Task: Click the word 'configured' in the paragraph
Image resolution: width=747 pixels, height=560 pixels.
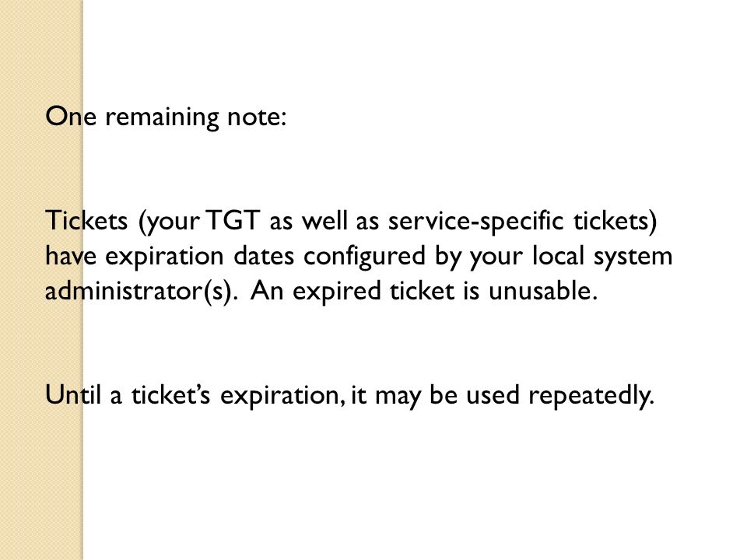Action: 364,256
